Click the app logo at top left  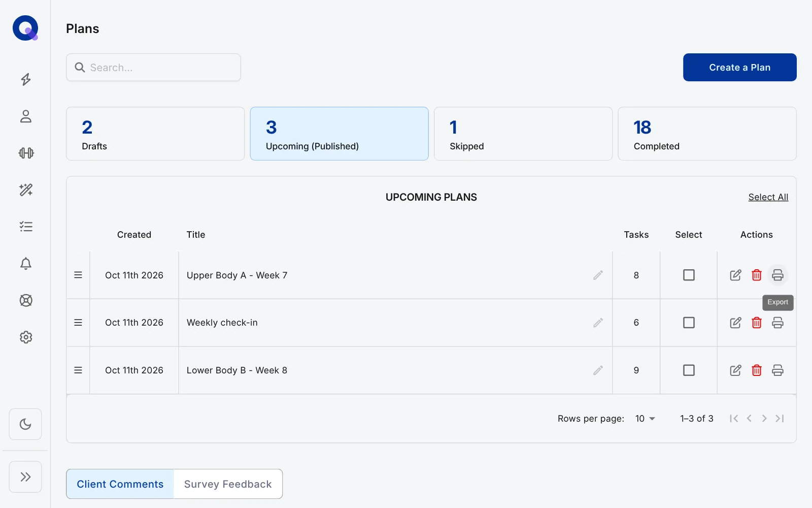pyautogui.click(x=25, y=28)
